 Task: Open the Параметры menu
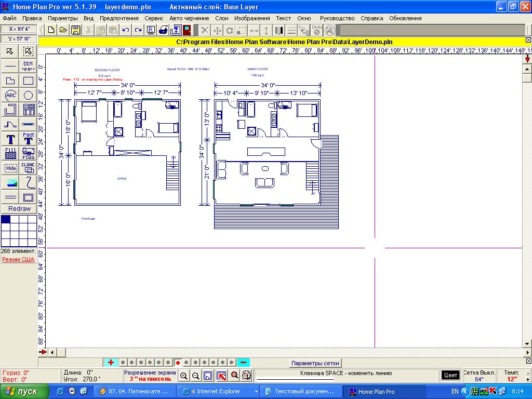(62, 18)
